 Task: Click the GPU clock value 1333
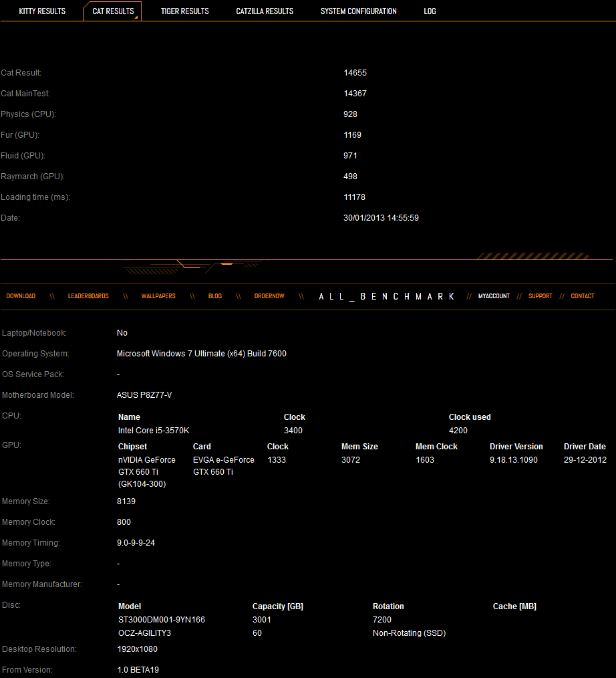[x=277, y=460]
